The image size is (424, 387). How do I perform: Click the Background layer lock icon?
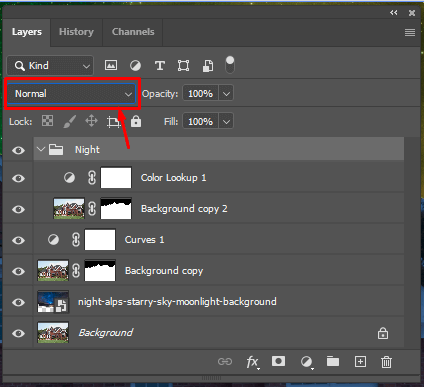[x=383, y=333]
